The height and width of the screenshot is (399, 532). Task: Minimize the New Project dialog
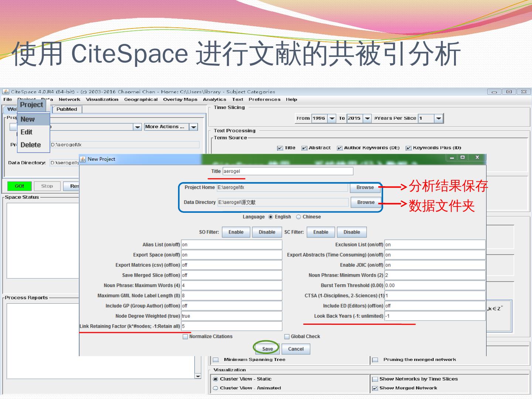[x=451, y=157]
